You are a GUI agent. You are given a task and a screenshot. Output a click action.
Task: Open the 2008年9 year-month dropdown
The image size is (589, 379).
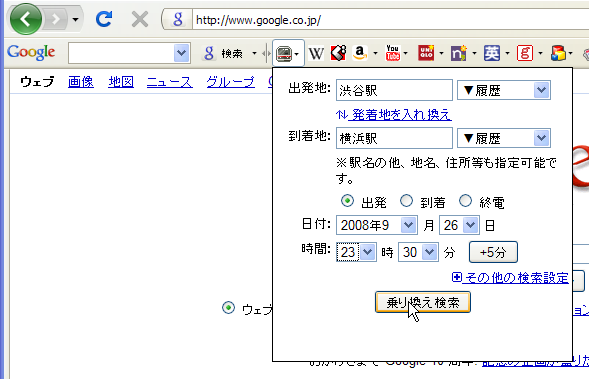376,225
